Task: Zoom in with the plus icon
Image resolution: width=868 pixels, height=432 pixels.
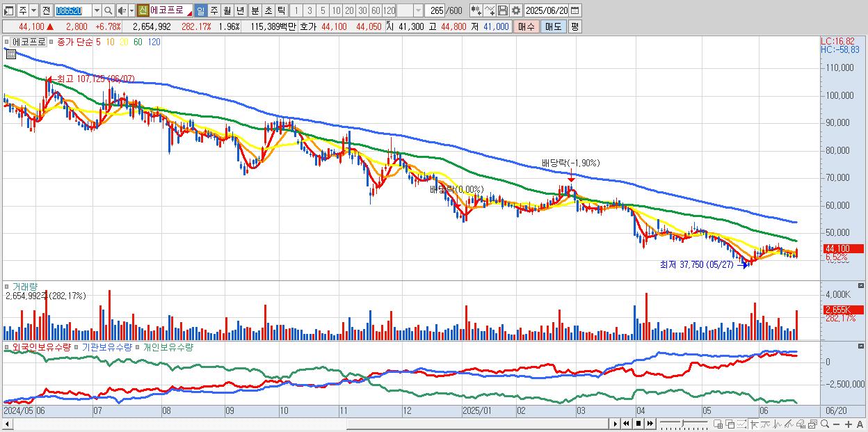Action: pos(849,424)
